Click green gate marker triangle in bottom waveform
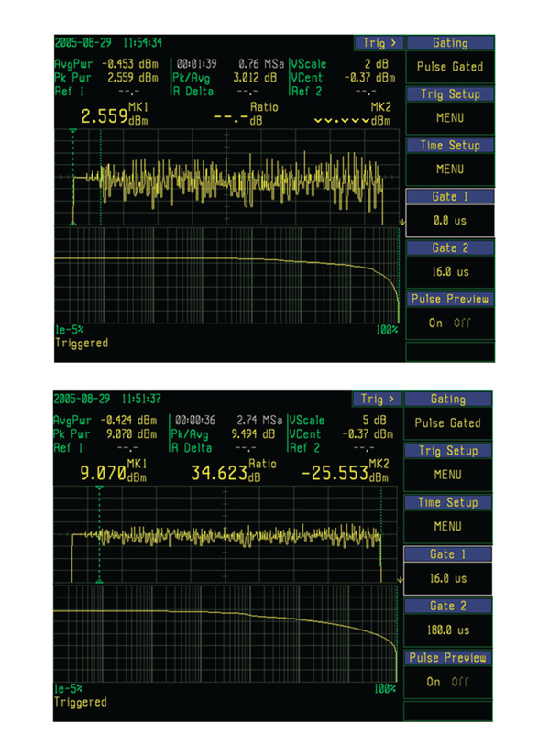The height and width of the screenshot is (756, 550). pyautogui.click(x=99, y=489)
